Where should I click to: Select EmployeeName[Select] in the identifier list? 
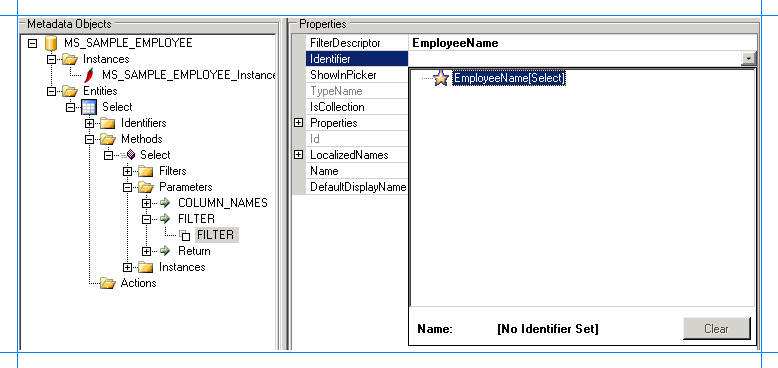pos(509,78)
